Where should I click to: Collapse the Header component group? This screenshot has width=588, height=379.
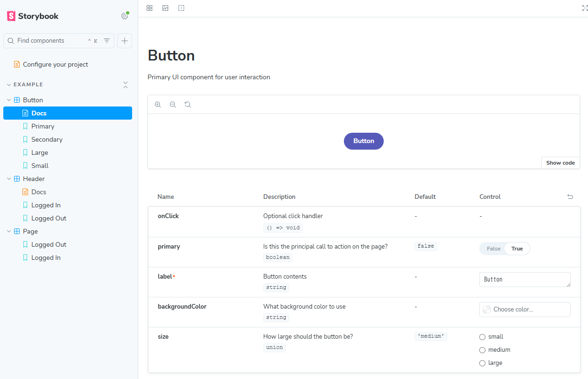(9, 179)
